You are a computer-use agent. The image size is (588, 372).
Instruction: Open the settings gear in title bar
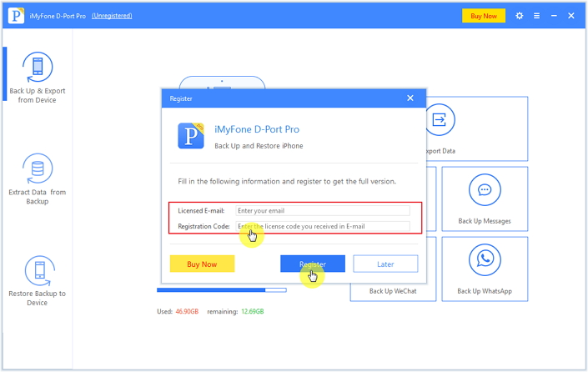[519, 16]
